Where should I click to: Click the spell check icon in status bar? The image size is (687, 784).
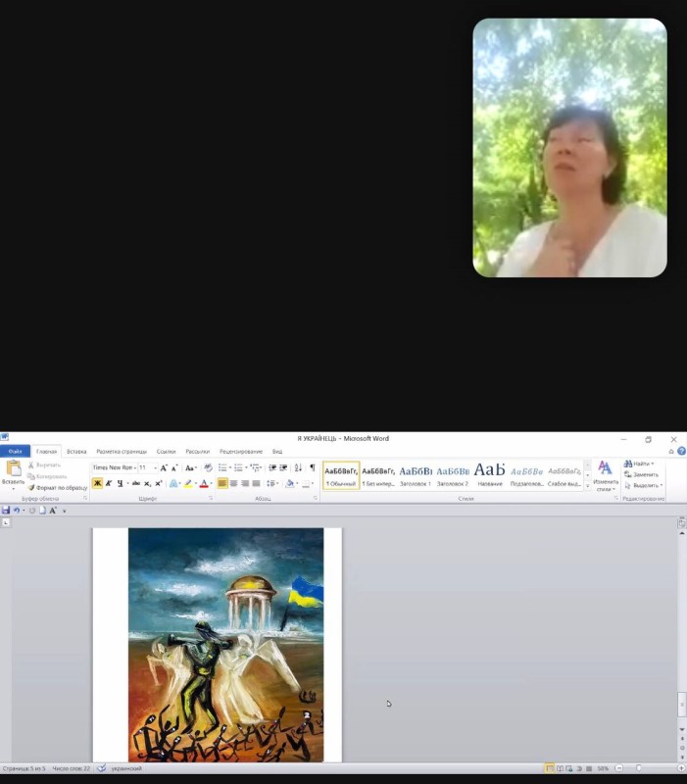tap(102, 768)
